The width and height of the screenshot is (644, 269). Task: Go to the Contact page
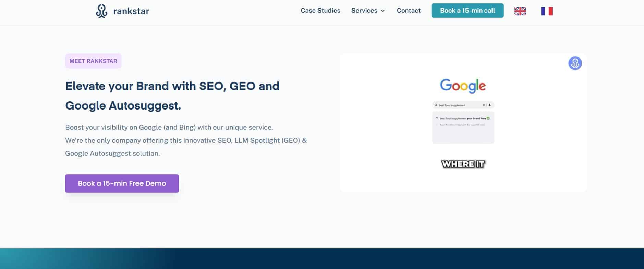tap(409, 11)
